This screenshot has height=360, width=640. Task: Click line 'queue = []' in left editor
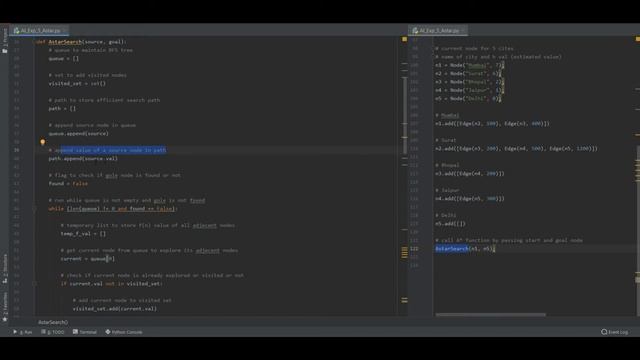[64, 58]
